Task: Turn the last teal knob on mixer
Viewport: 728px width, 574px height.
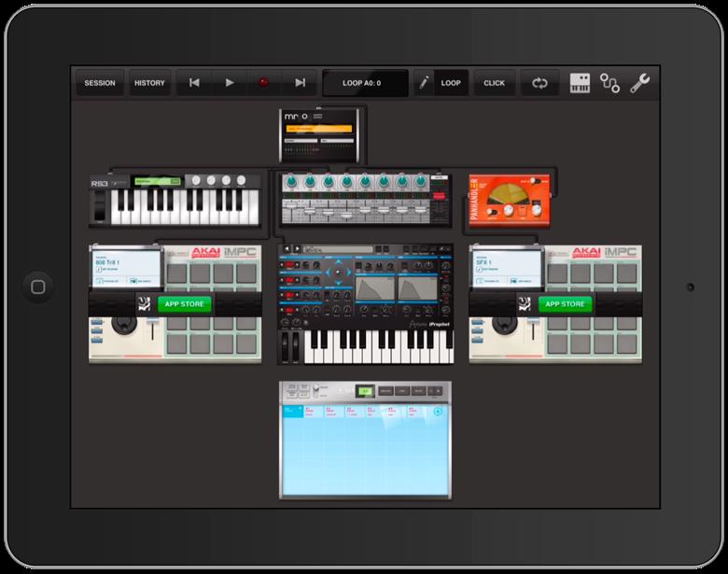Action: pyautogui.click(x=420, y=181)
